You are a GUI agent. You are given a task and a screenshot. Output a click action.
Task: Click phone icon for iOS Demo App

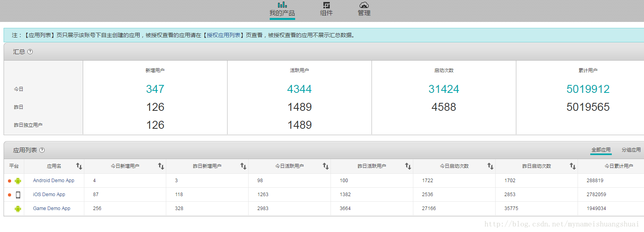[18, 195]
